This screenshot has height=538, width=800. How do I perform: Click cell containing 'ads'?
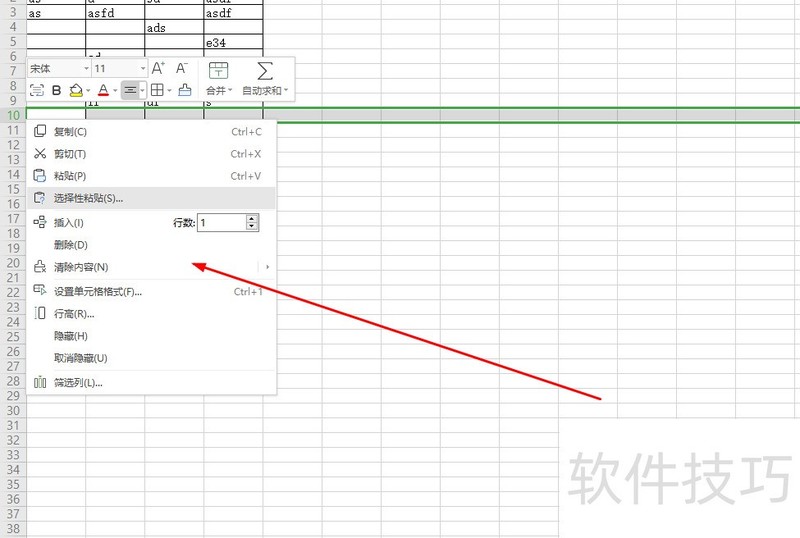click(174, 28)
